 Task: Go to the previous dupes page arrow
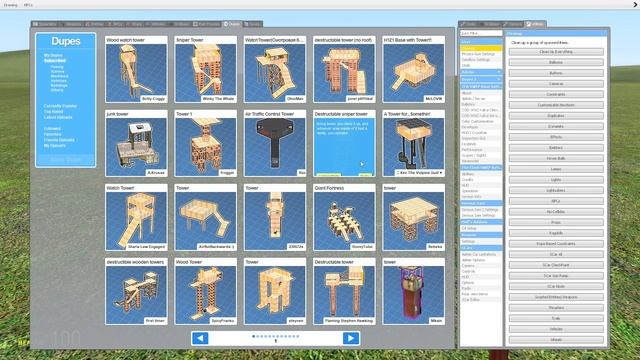coord(200,338)
